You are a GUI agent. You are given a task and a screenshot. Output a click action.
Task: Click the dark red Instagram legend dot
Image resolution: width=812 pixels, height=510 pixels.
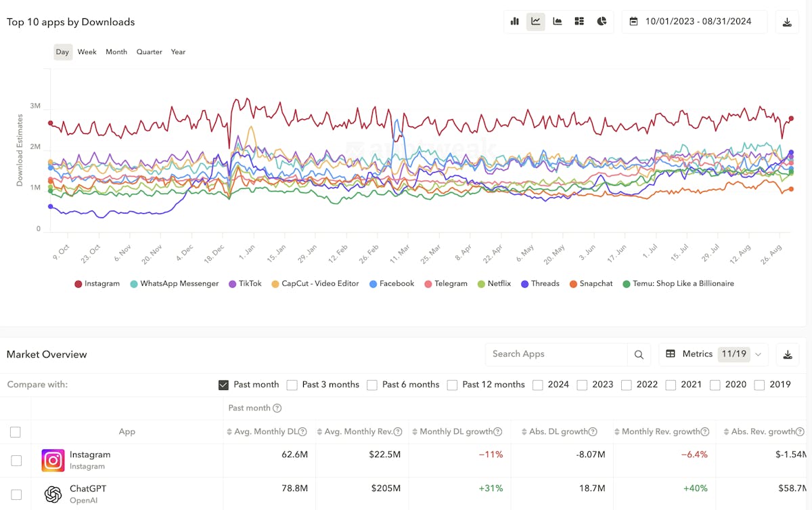pos(78,284)
